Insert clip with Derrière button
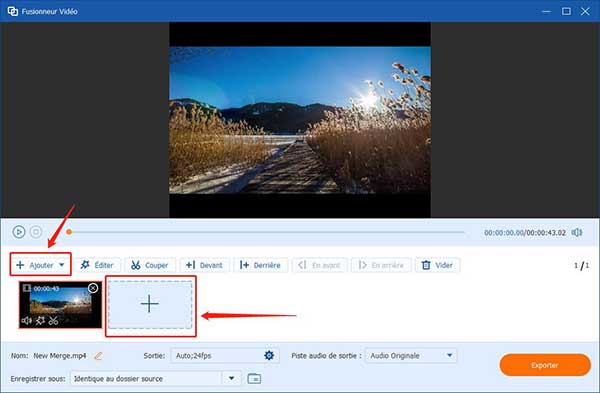Screen dimensions: 600x393 pyautogui.click(x=260, y=265)
